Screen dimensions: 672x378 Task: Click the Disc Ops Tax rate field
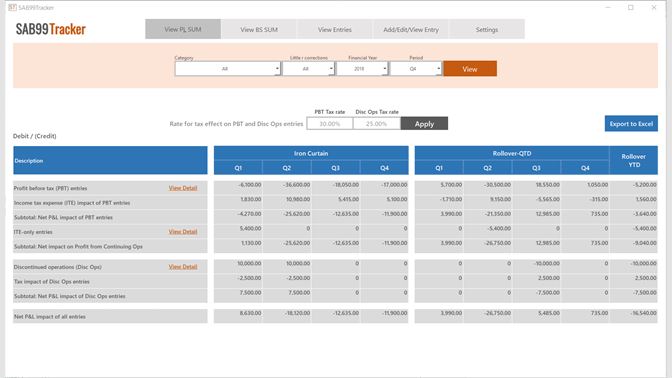click(377, 123)
